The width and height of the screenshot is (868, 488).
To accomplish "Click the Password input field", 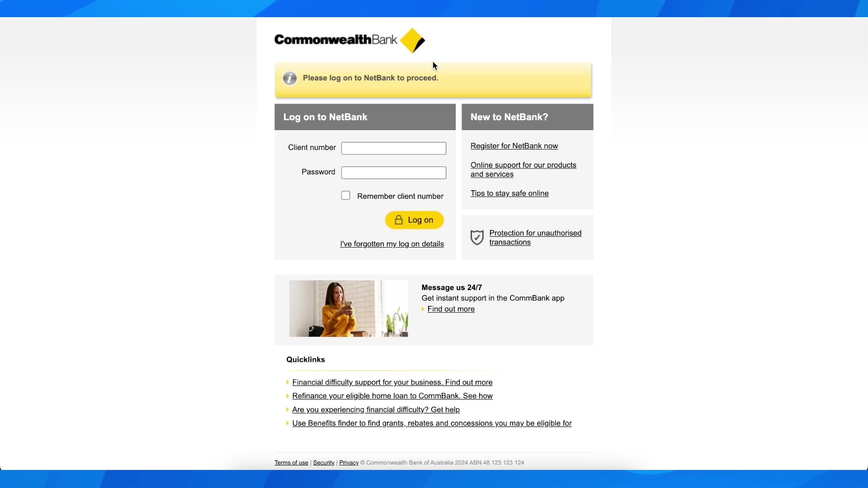I will [393, 172].
